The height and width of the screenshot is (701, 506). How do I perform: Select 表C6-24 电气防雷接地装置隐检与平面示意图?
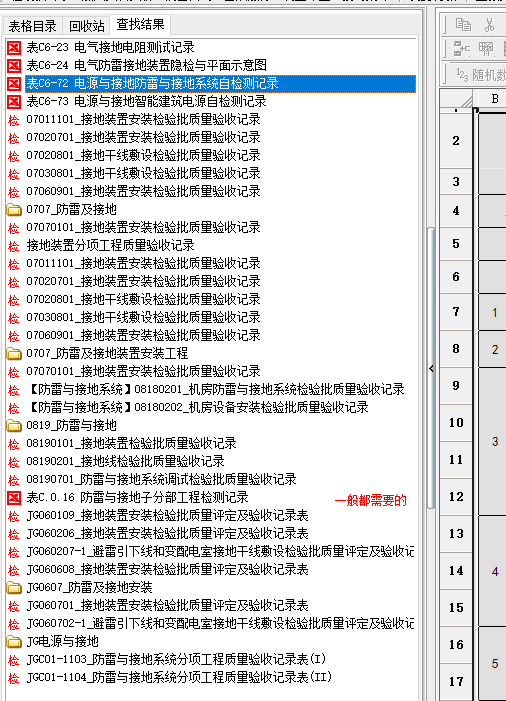(137, 66)
